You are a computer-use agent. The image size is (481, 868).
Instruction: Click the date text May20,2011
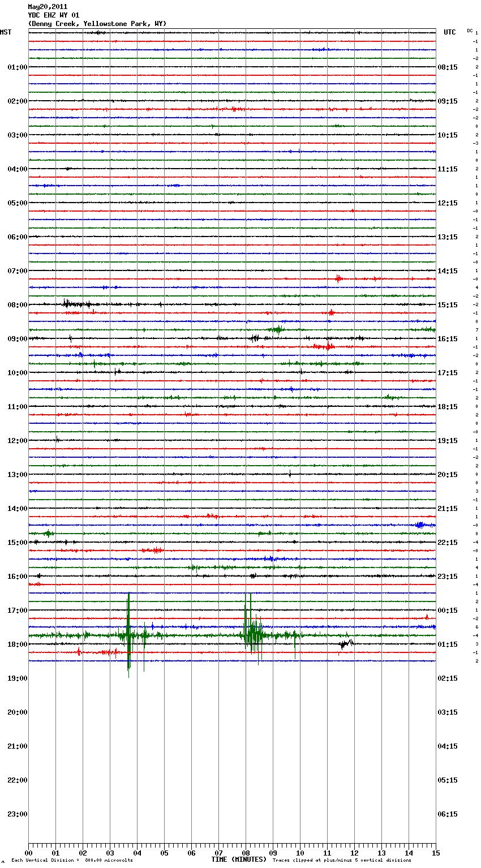tap(48, 7)
